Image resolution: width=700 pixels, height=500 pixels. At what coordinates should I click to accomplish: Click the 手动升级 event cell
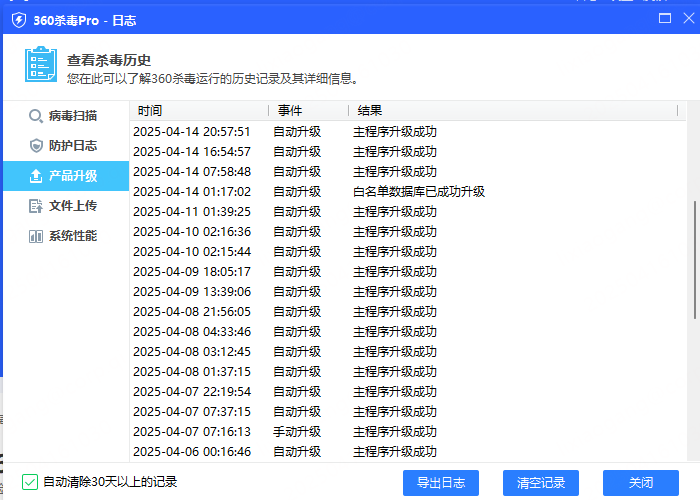point(297,432)
